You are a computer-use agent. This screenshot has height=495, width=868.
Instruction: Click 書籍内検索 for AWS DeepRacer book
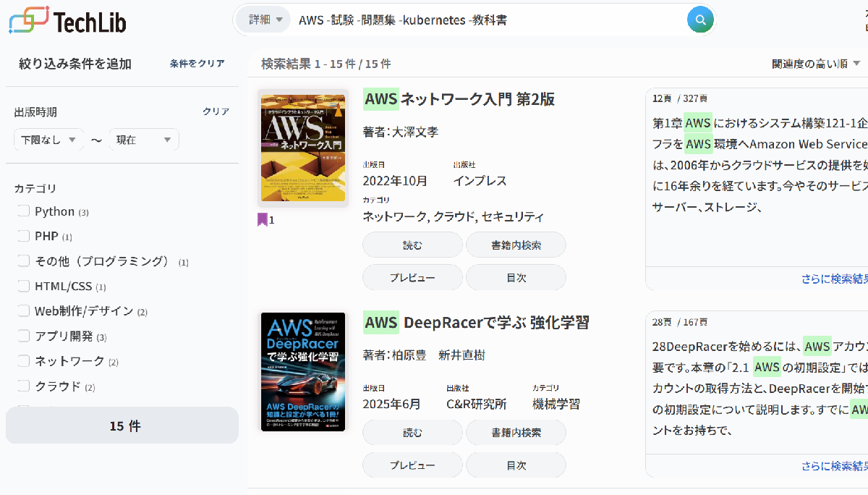516,432
